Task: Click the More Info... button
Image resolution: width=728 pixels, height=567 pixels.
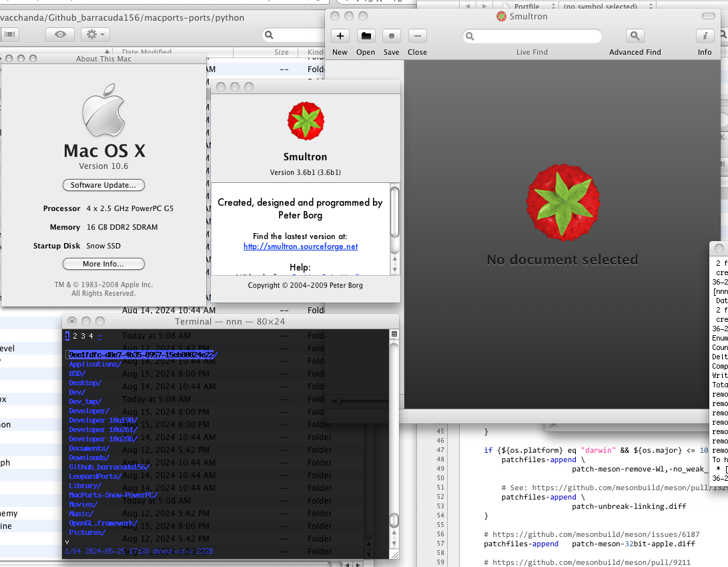Action: [103, 264]
